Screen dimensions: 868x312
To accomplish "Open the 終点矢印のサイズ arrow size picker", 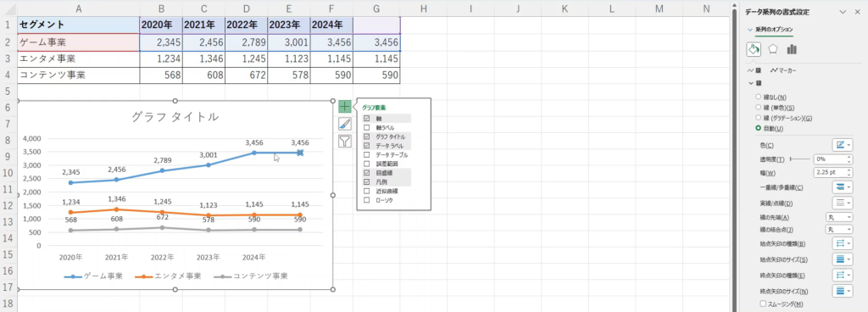I will pyautogui.click(x=842, y=291).
